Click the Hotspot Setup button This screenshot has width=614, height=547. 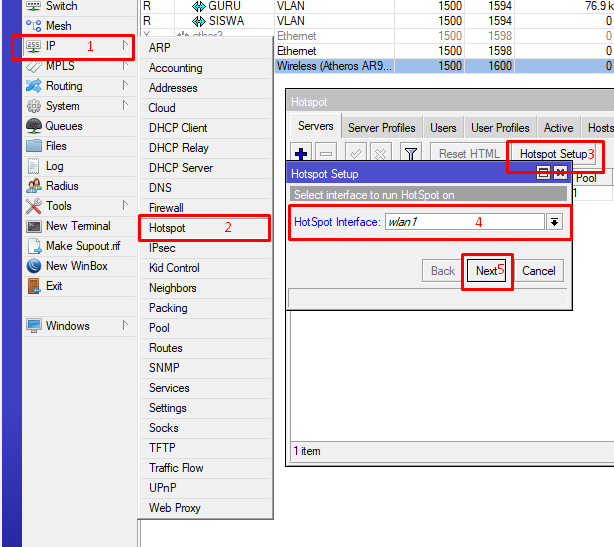[x=553, y=154]
